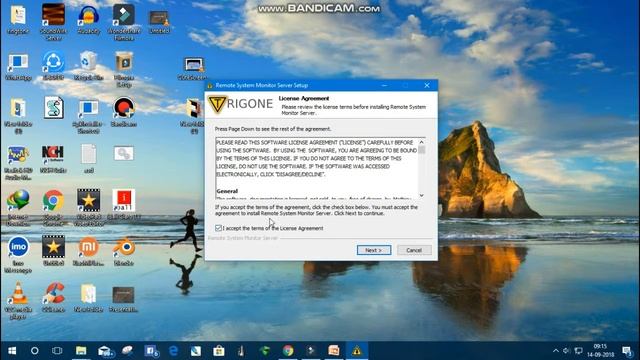Image resolution: width=640 pixels, height=360 pixels.
Task: Open the Recycle Bin on the desktop
Action: click(89, 65)
